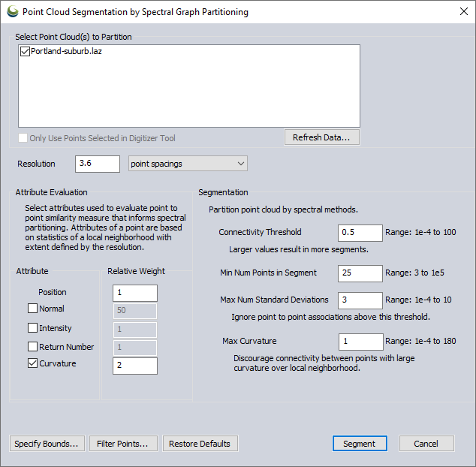The width and height of the screenshot is (476, 467).
Task: Click the Global Mapper app icon in title bar
Action: pyautogui.click(x=13, y=12)
